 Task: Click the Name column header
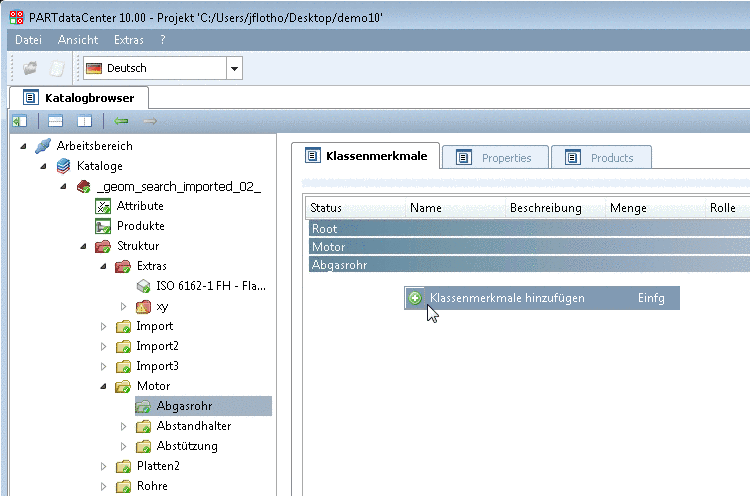455,208
